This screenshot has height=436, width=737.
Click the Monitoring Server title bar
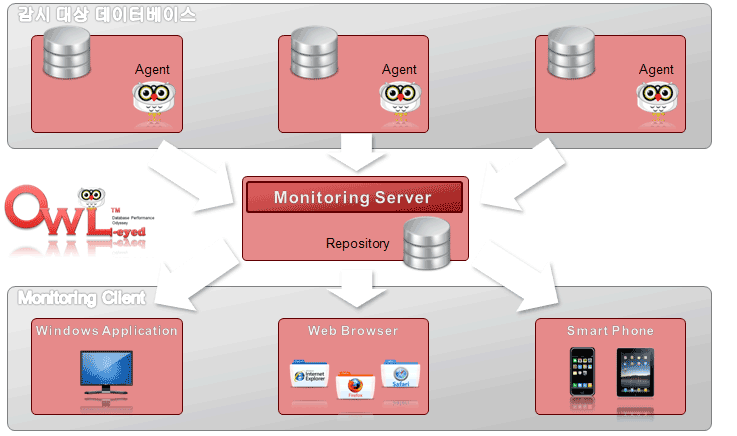click(354, 197)
